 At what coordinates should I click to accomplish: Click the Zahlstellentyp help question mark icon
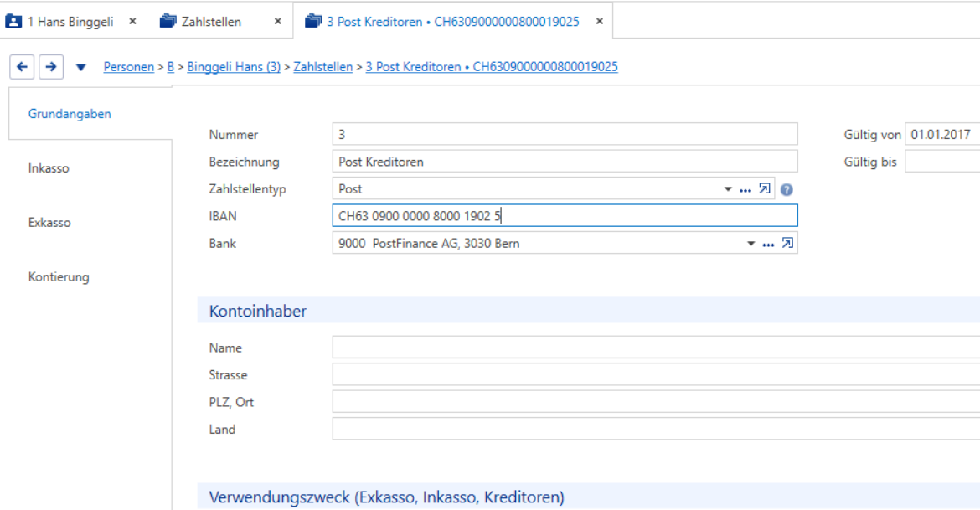[787, 189]
